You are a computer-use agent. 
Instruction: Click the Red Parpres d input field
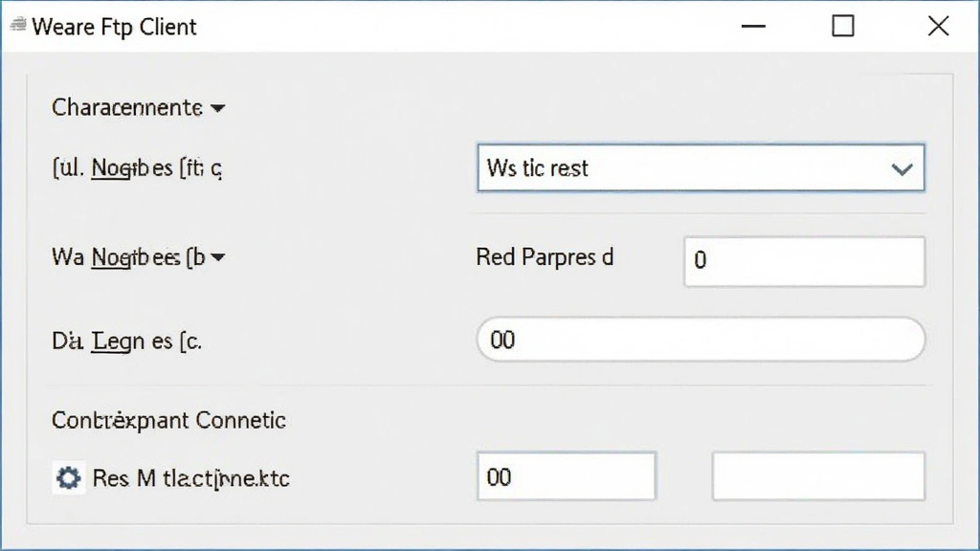tap(804, 261)
